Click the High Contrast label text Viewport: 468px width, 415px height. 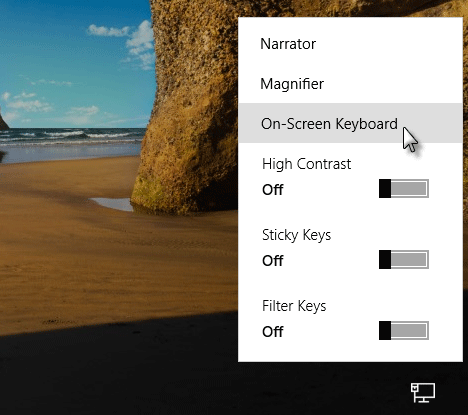306,164
